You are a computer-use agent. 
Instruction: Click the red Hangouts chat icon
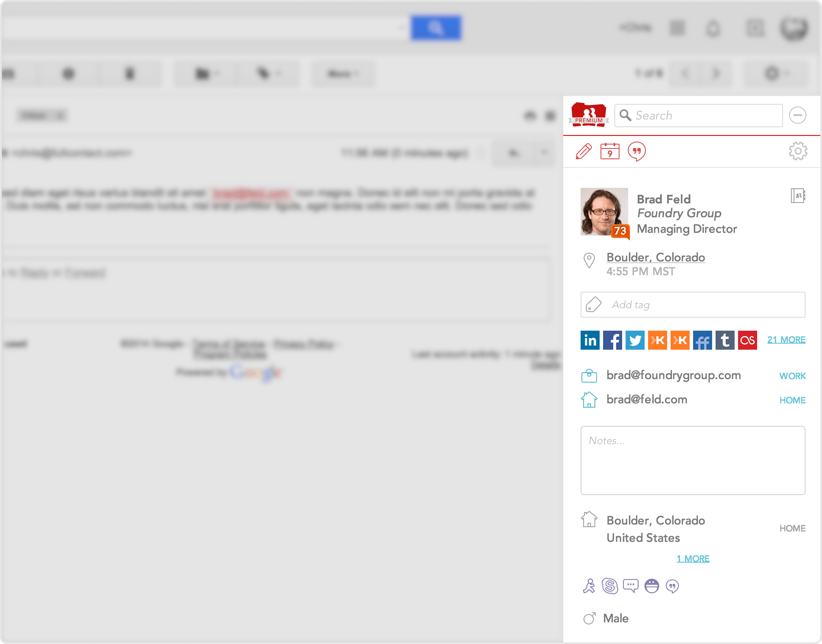coord(637,152)
